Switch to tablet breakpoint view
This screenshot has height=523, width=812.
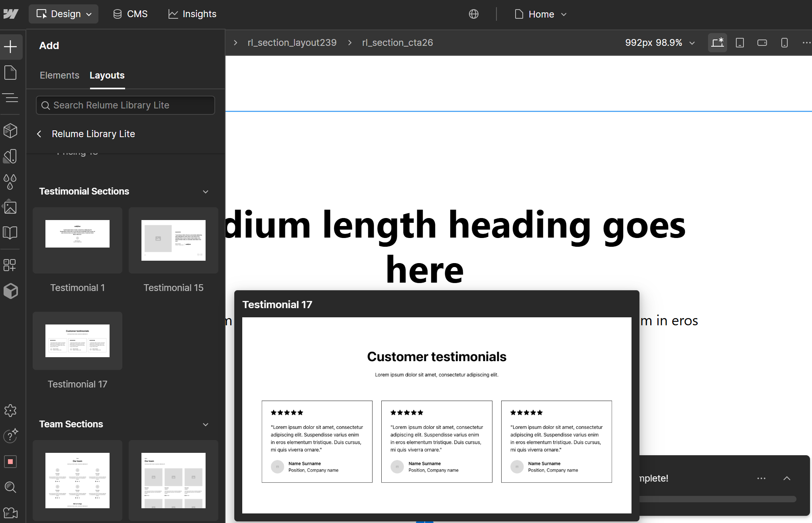(739, 43)
